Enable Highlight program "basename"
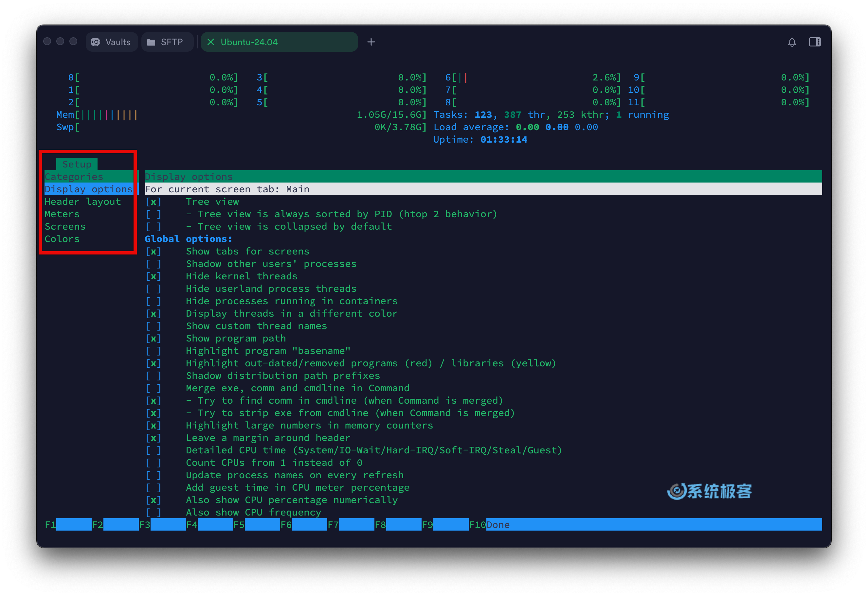 tap(153, 351)
